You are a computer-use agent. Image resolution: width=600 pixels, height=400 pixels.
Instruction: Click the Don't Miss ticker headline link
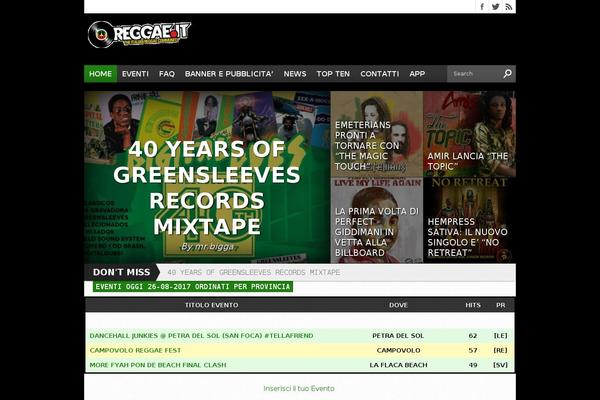click(254, 272)
